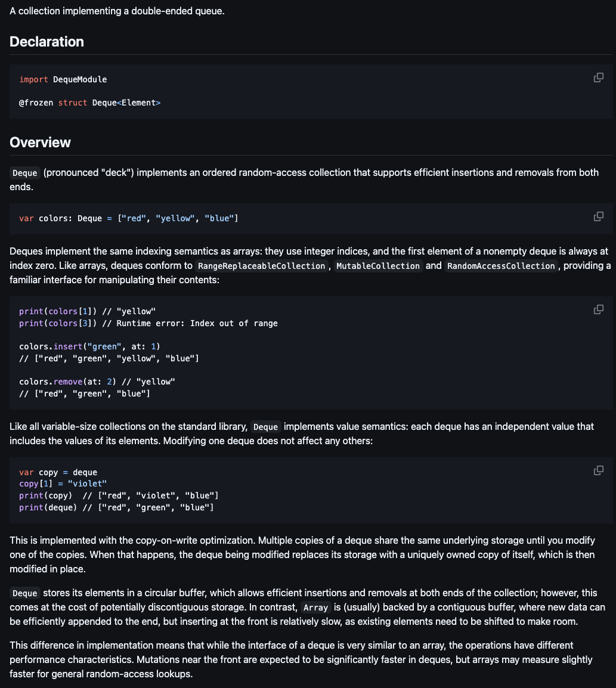Click the colors.insert("green", at: 1) code line
The image size is (616, 688).
pos(90,346)
